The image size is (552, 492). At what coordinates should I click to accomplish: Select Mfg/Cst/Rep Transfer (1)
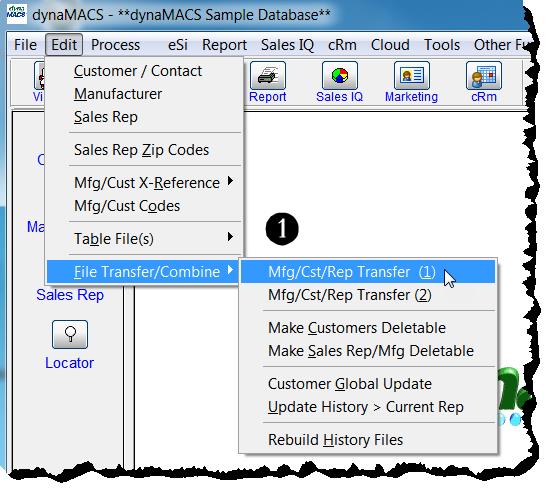pyautogui.click(x=368, y=272)
